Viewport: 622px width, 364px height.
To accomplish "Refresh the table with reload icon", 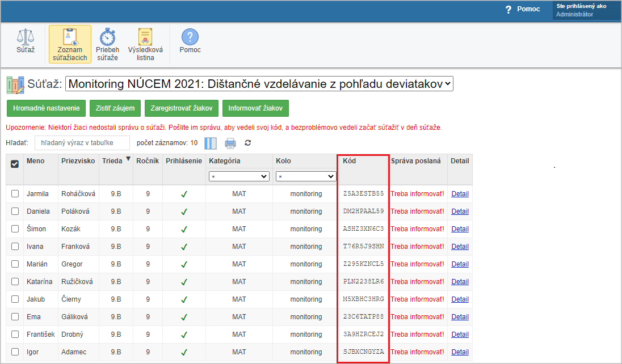I will (247, 143).
